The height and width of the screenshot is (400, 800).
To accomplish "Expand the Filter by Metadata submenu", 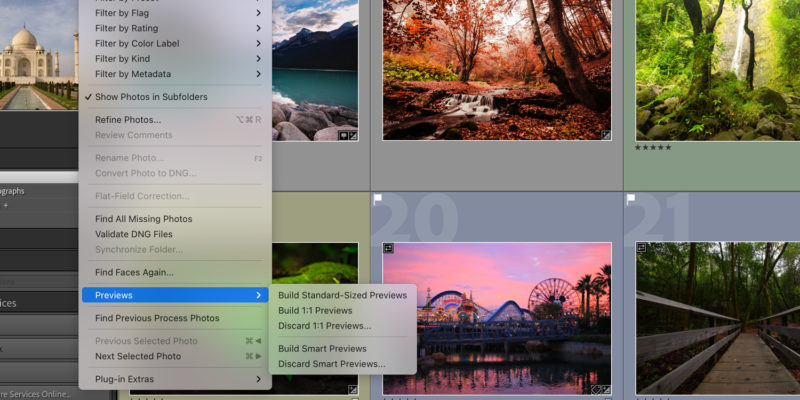I will point(175,74).
